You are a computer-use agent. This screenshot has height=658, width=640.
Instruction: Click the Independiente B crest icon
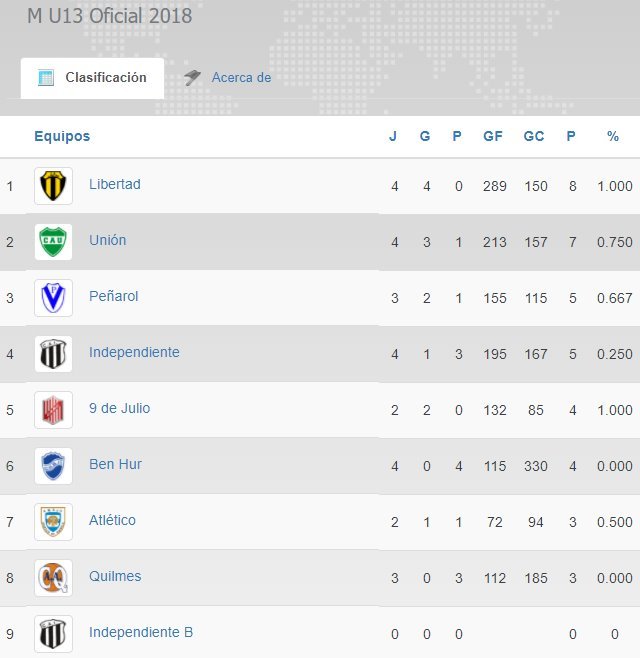[53, 634]
